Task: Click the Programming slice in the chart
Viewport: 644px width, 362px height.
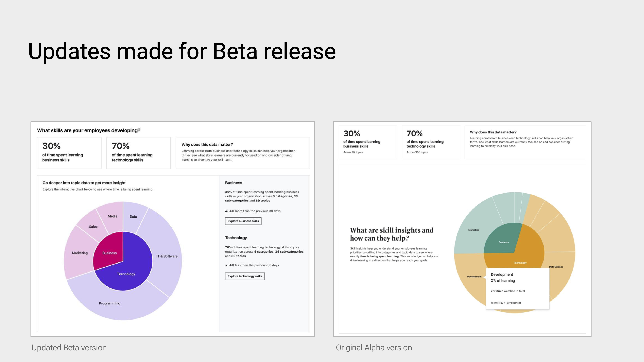Action: [x=109, y=303]
